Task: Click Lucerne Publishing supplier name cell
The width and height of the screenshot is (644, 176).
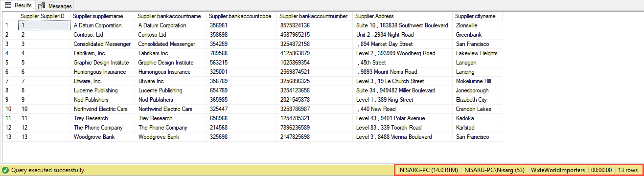Action: 102,90
